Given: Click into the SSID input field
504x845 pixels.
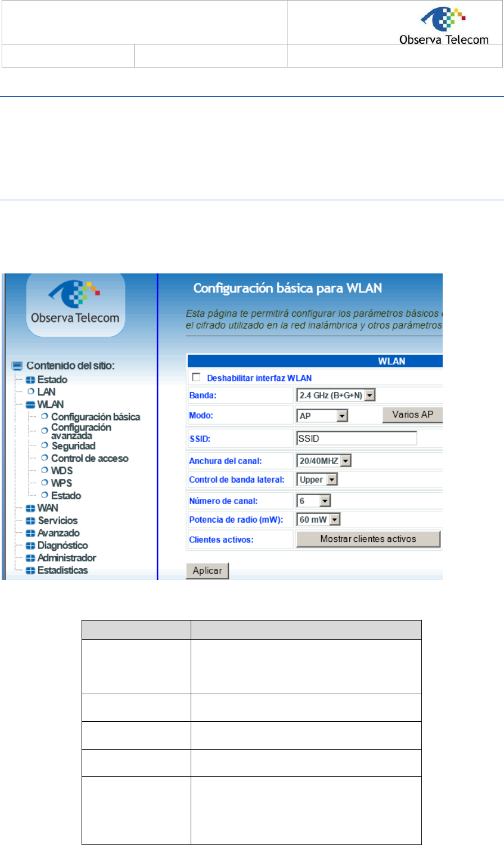Looking at the screenshot, I should (x=357, y=438).
